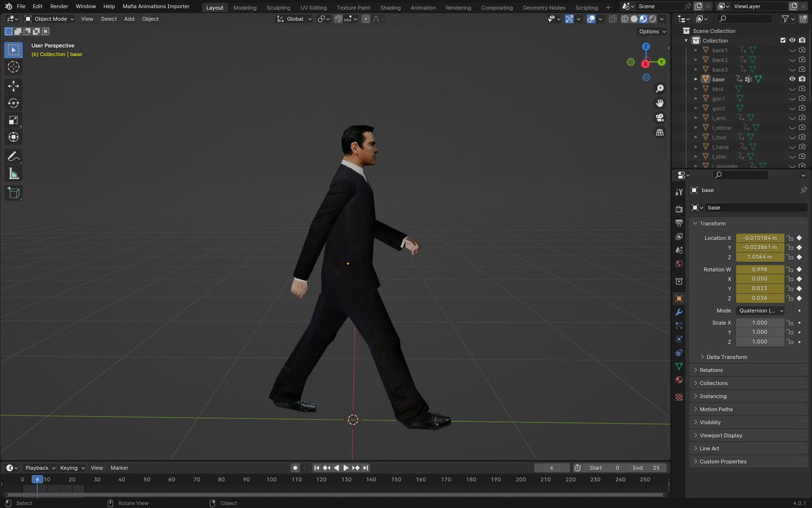
Task: Switch to the Shading workspace tab
Action: pyautogui.click(x=390, y=8)
